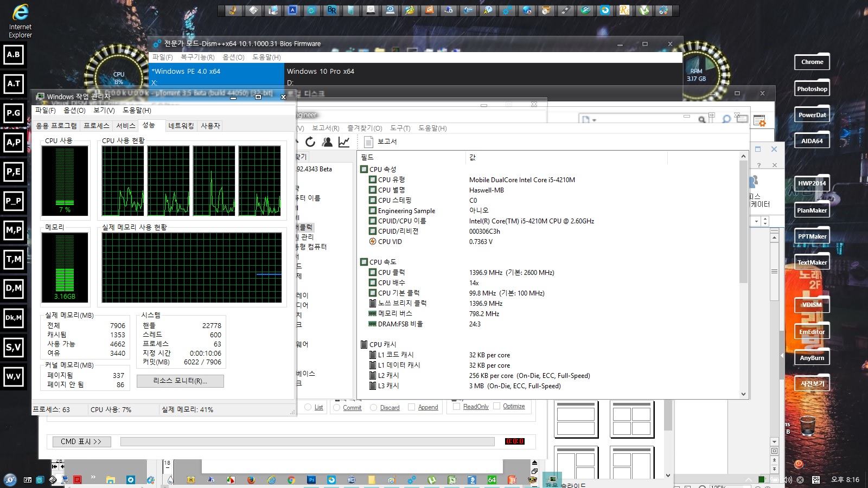Image resolution: width=868 pixels, height=488 pixels.
Task: Click the 7z icon in taskbar
Action: coord(28,480)
